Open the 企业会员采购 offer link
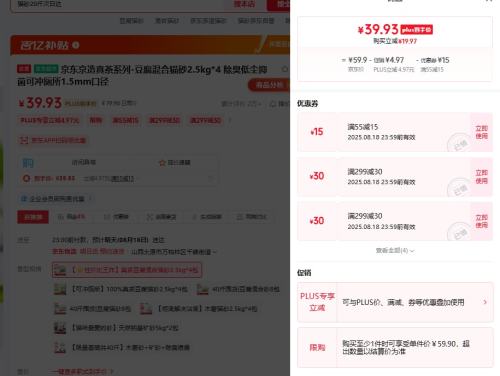The width and height of the screenshot is (500, 376). 57,199
